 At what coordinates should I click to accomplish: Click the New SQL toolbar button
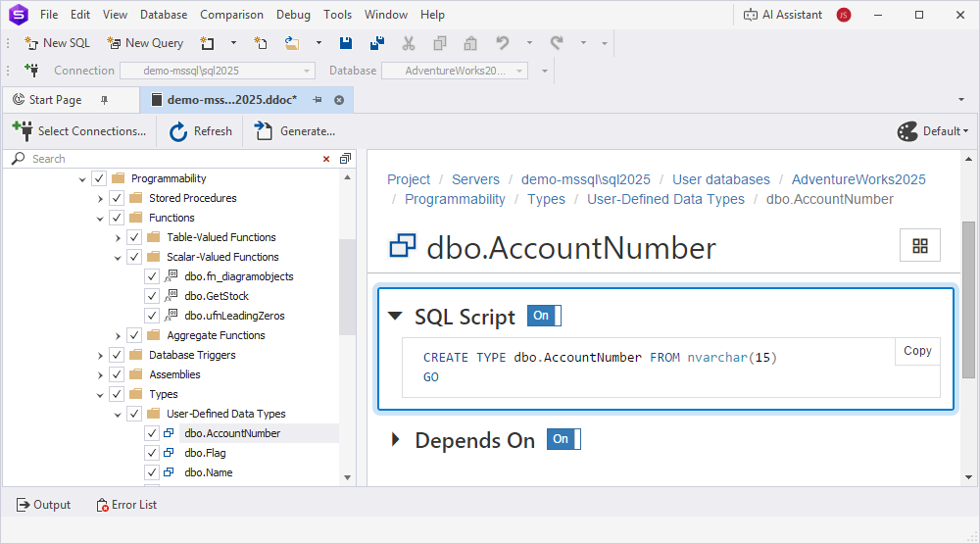57,43
